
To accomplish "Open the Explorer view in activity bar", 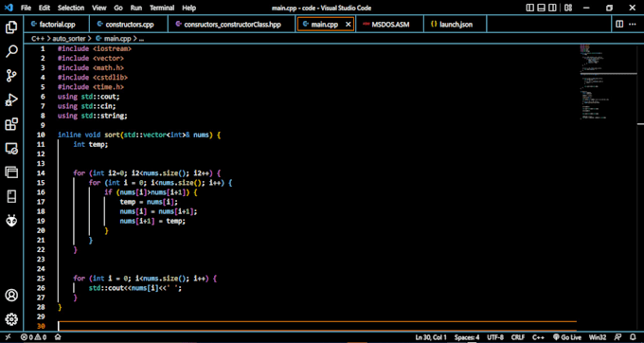I will pyautogui.click(x=11, y=27).
